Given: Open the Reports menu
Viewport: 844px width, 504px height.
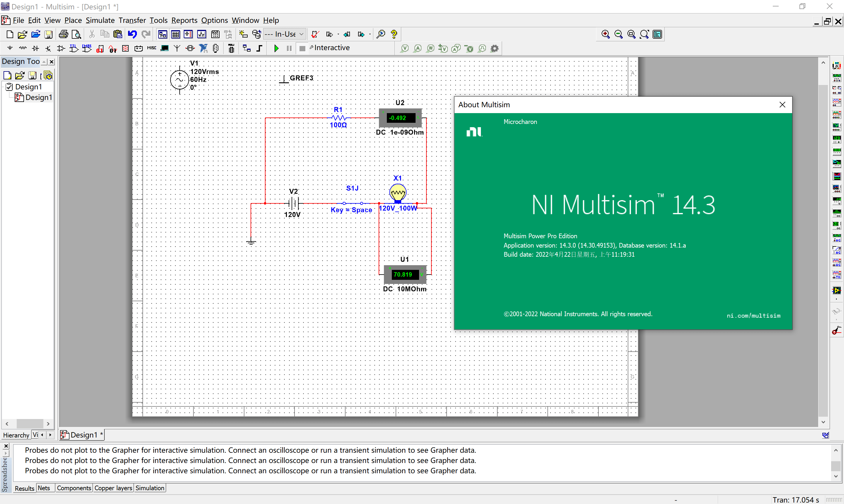Looking at the screenshot, I should pos(184,21).
